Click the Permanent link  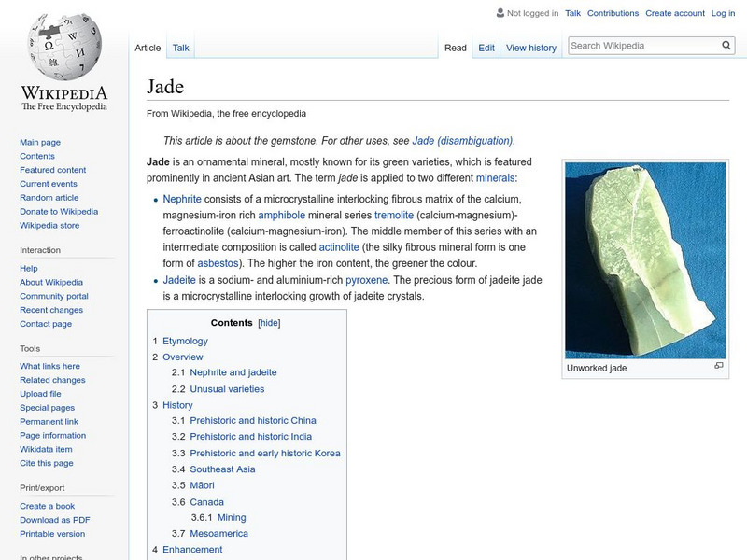point(49,422)
